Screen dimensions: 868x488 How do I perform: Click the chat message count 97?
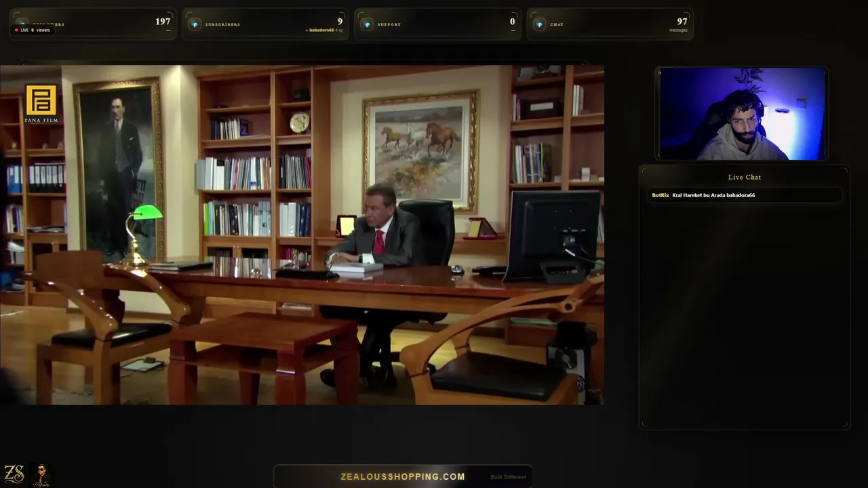click(682, 22)
